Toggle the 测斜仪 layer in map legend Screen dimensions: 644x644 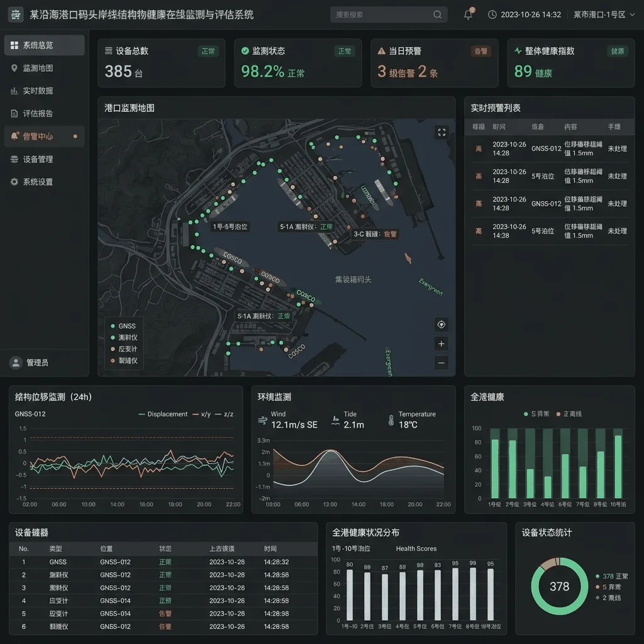124,338
